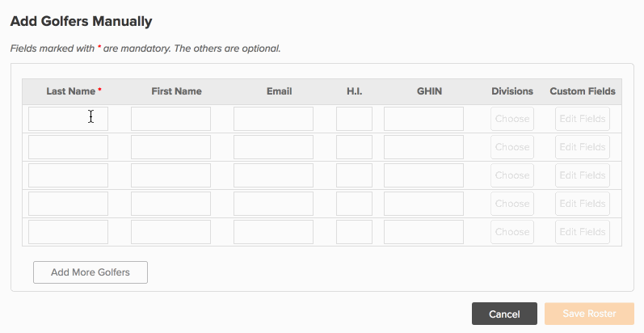
Task: Click the Save Roster button
Action: point(589,314)
